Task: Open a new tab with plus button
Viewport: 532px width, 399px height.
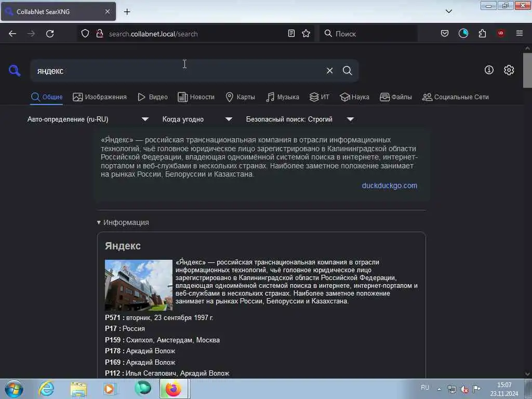Action: (x=127, y=12)
